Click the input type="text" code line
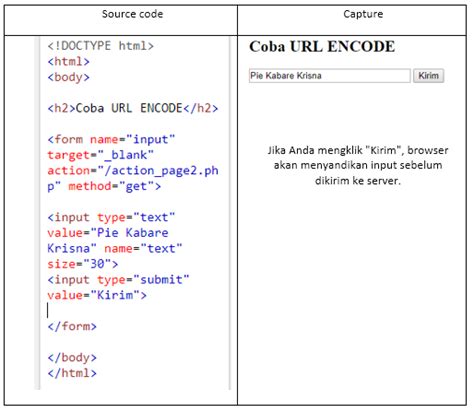The height and width of the screenshot is (413, 474). [x=111, y=217]
